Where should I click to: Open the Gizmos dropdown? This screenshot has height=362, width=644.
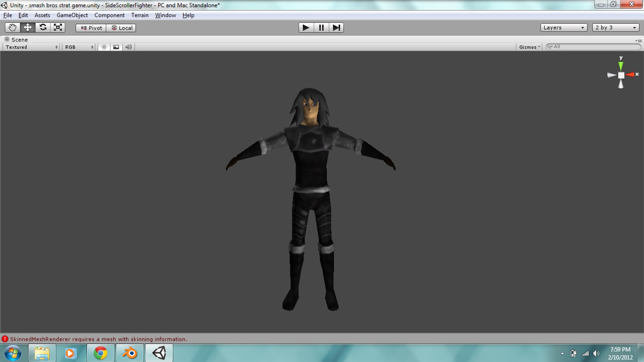pos(530,47)
